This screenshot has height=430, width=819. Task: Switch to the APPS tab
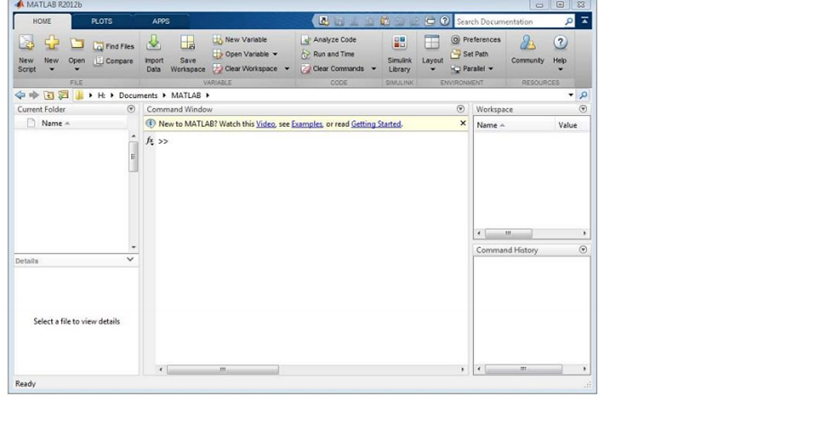coord(161,21)
